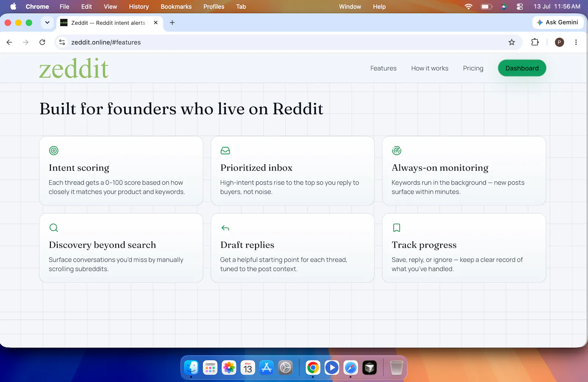This screenshot has width=588, height=382.
Task: Expand the tab search dropdown arrow
Action: click(47, 22)
